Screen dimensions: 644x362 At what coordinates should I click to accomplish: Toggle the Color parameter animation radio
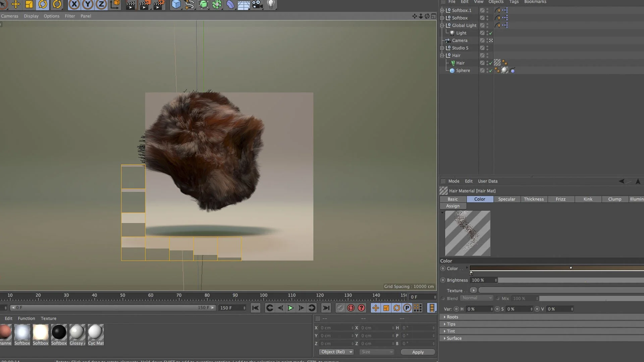click(x=443, y=268)
